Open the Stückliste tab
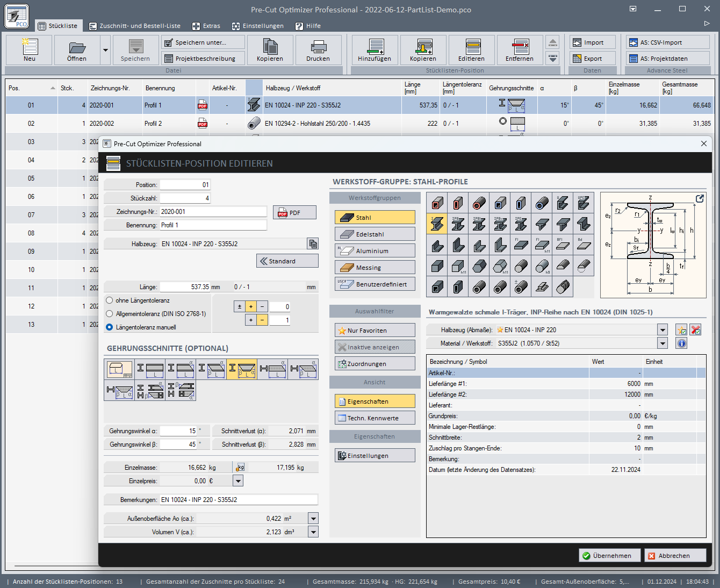The image size is (720, 588). (57, 26)
